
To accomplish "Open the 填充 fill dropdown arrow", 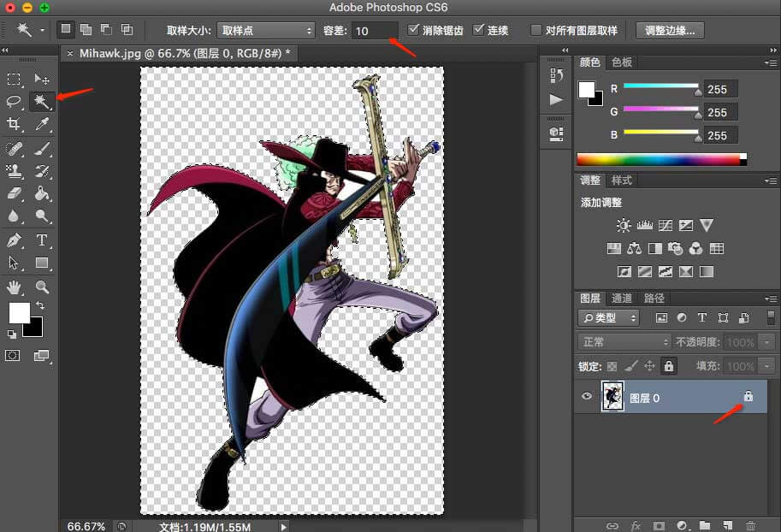I will pyautogui.click(x=766, y=366).
